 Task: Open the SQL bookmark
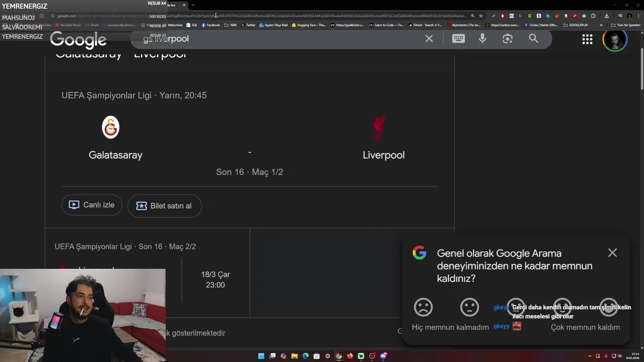192,25
